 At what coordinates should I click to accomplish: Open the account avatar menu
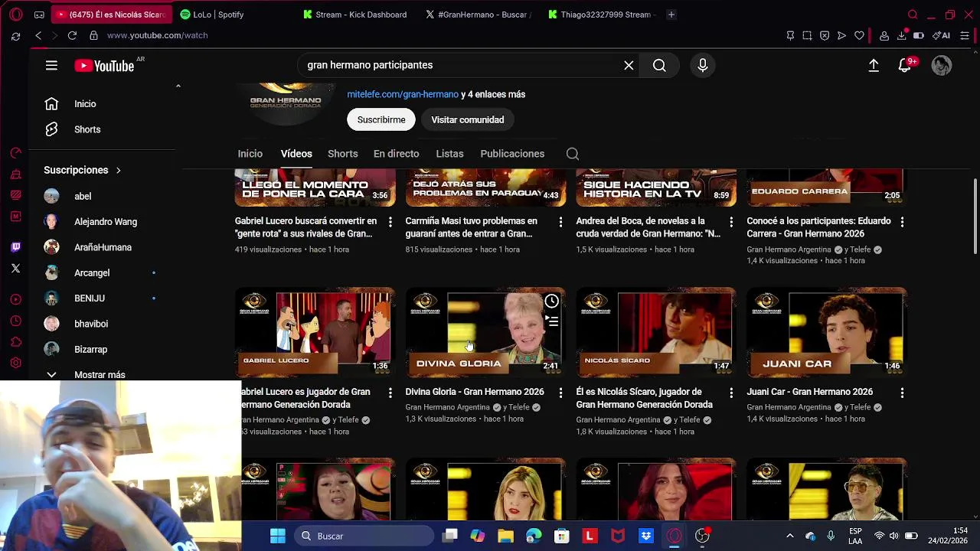[941, 66]
